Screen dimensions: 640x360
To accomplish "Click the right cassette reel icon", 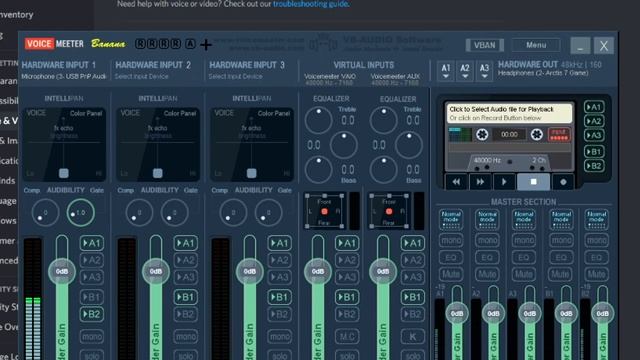I will click(537, 135).
